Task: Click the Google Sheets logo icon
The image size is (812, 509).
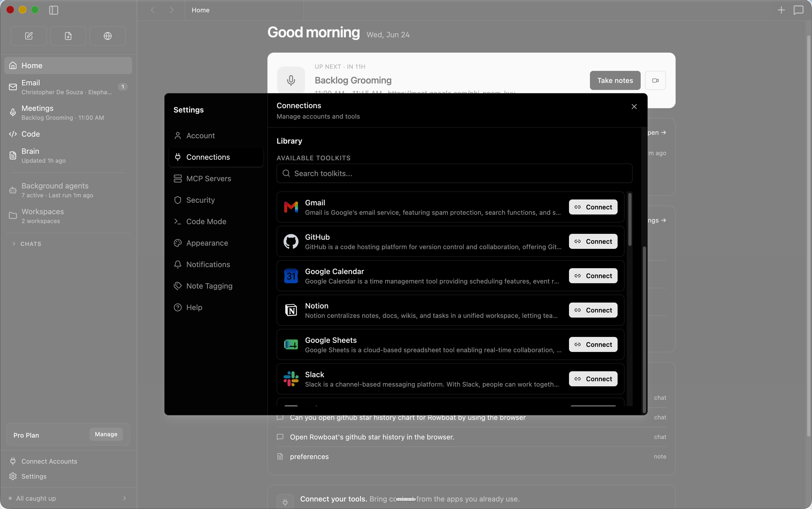Action: pos(291,345)
